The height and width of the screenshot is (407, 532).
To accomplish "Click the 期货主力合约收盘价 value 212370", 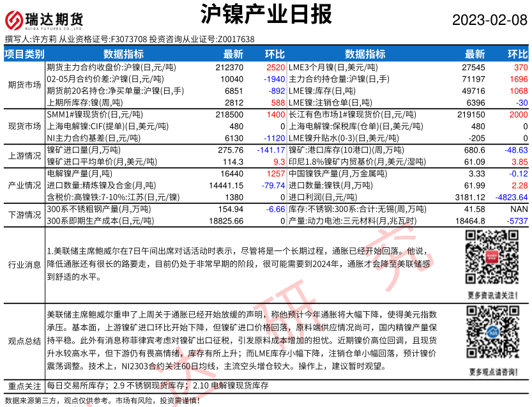I will coord(230,67).
